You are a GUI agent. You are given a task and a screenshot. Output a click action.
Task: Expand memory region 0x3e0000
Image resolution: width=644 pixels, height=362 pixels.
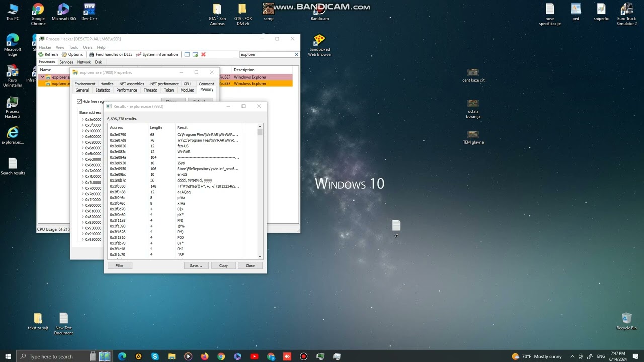(82, 120)
